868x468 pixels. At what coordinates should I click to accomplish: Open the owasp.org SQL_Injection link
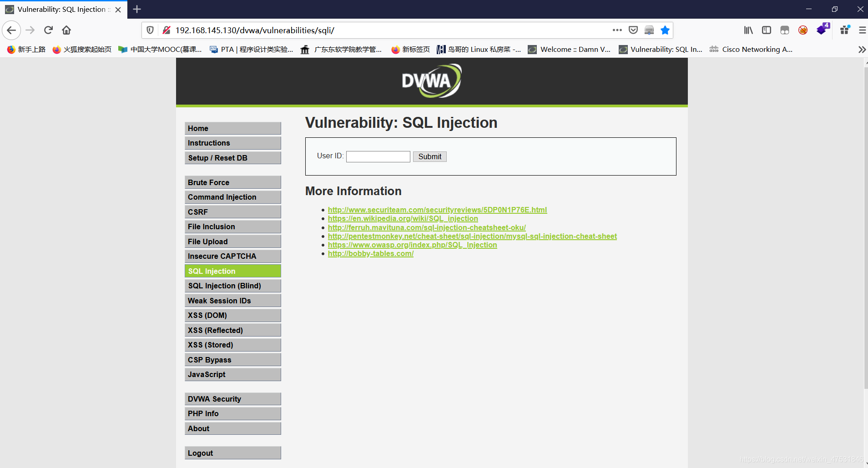coord(412,245)
